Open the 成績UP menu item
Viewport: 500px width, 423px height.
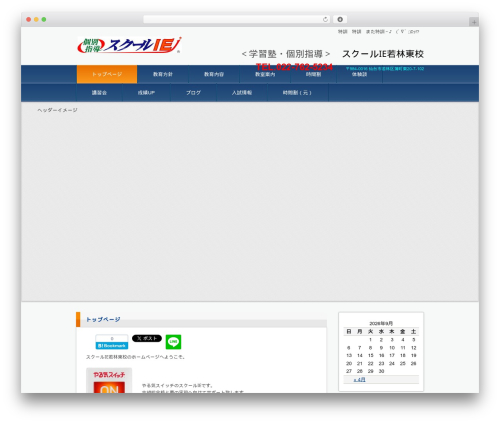click(146, 92)
